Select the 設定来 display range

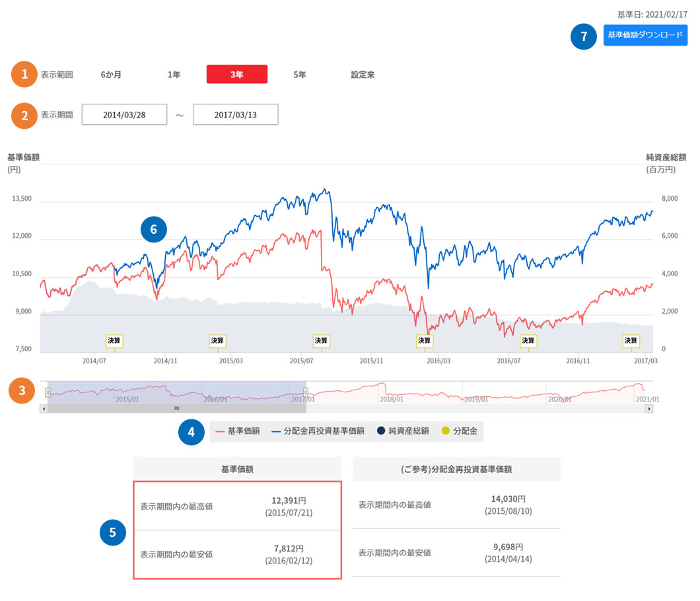(x=363, y=75)
